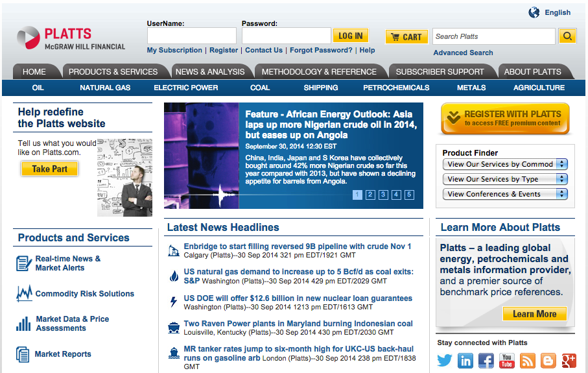The height and width of the screenshot is (373, 588).
Task: Open Forgot Password? link
Action: click(321, 50)
